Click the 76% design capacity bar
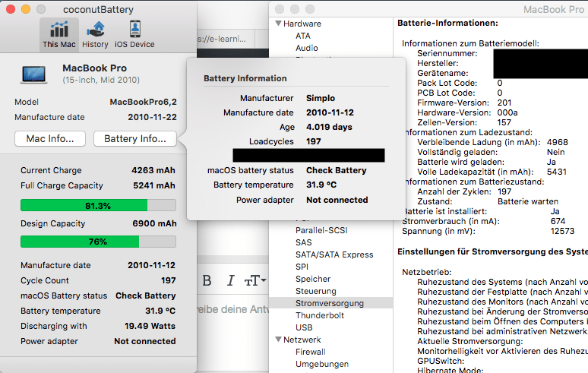This screenshot has height=373, width=588. tap(98, 242)
